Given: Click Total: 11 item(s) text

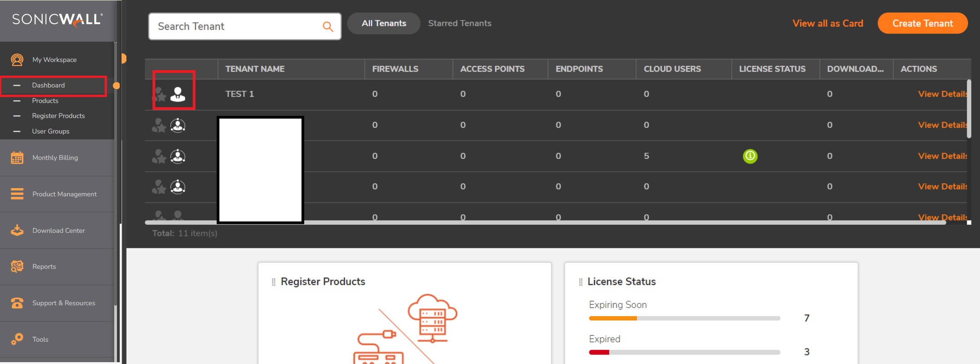Looking at the screenshot, I should (184, 233).
